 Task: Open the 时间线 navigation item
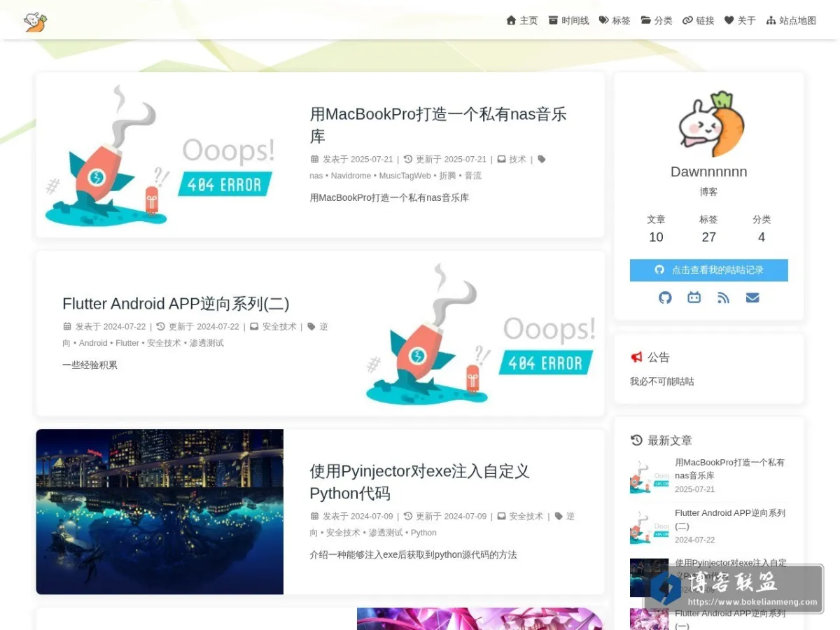pos(568,20)
